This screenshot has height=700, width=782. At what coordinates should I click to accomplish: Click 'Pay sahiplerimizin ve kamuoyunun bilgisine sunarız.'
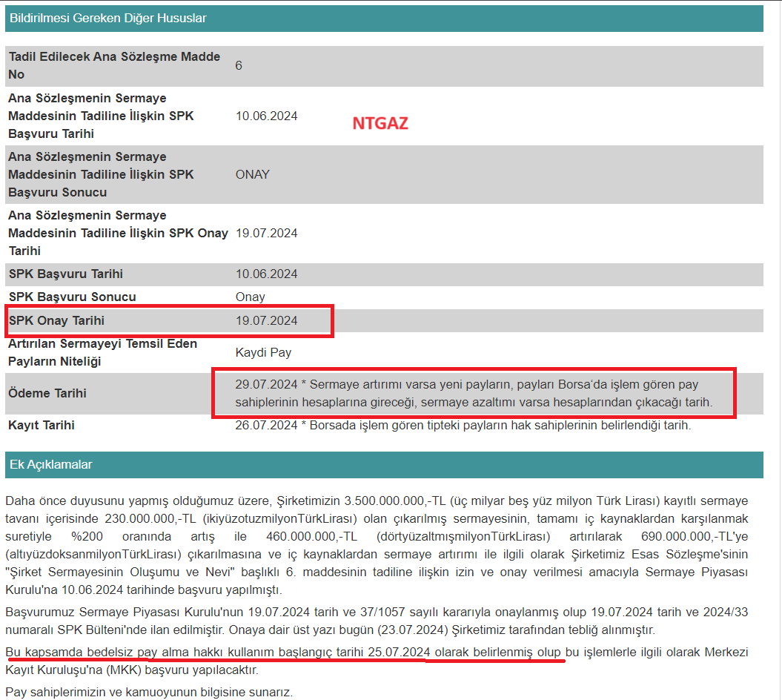[x=149, y=692]
